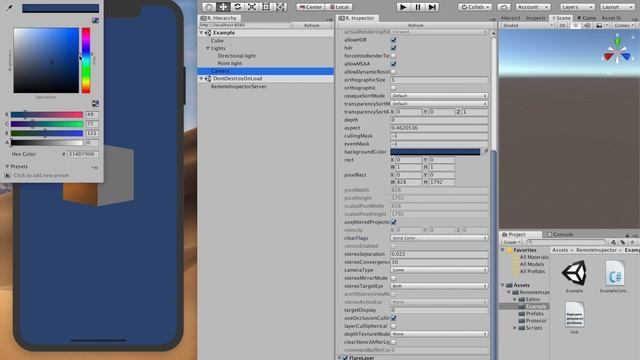640x360 pixels.
Task: Switch to the R. Inspector tab
Action: coord(356,18)
